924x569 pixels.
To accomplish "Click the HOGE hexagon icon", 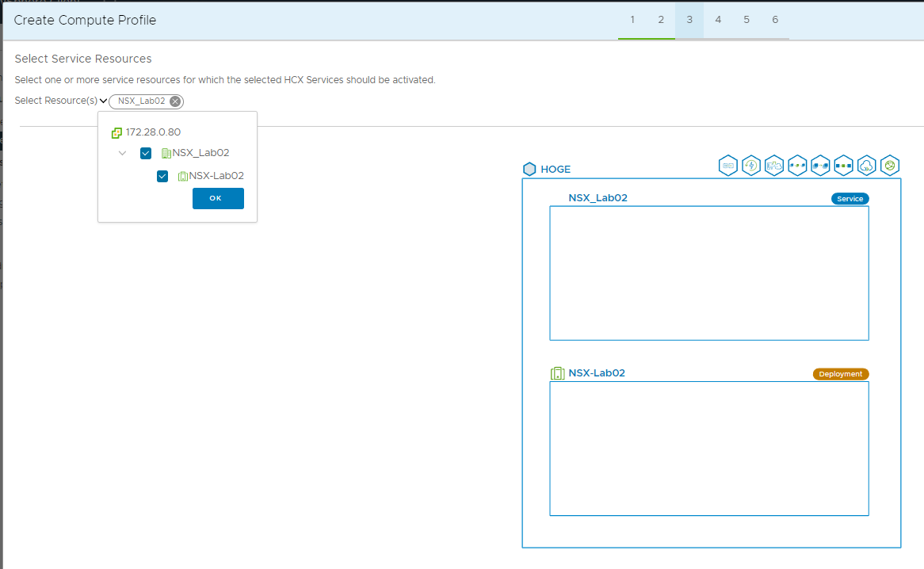I will (x=529, y=169).
